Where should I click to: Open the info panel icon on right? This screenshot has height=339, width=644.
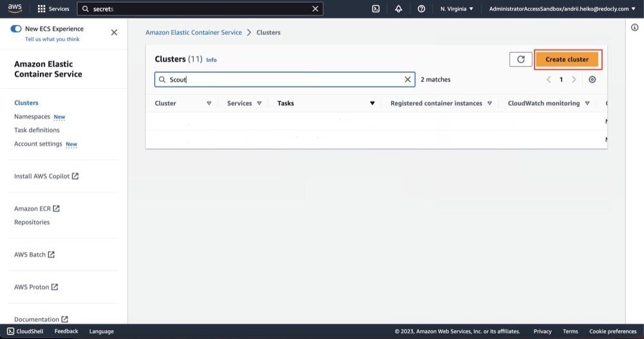[634, 28]
